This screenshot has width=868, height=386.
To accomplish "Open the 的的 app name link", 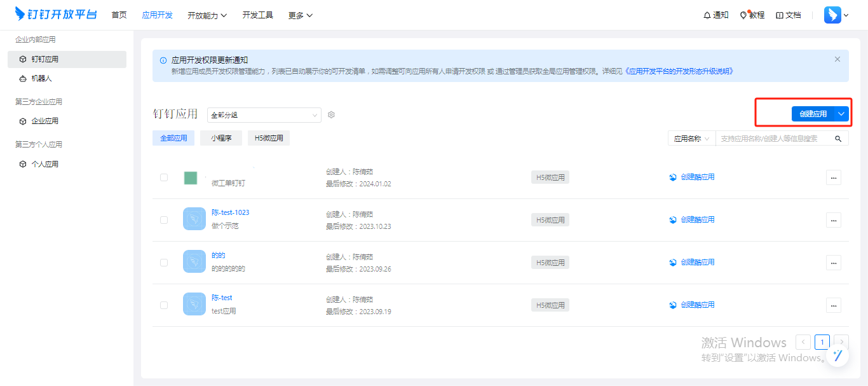I will [x=219, y=255].
